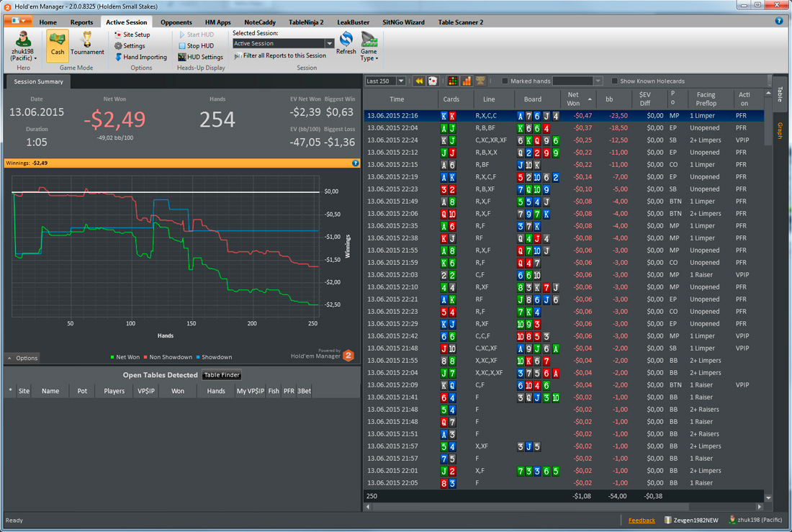The height and width of the screenshot is (532, 792).
Task: Toggle the Marked hands checkbox
Action: pyautogui.click(x=505, y=81)
